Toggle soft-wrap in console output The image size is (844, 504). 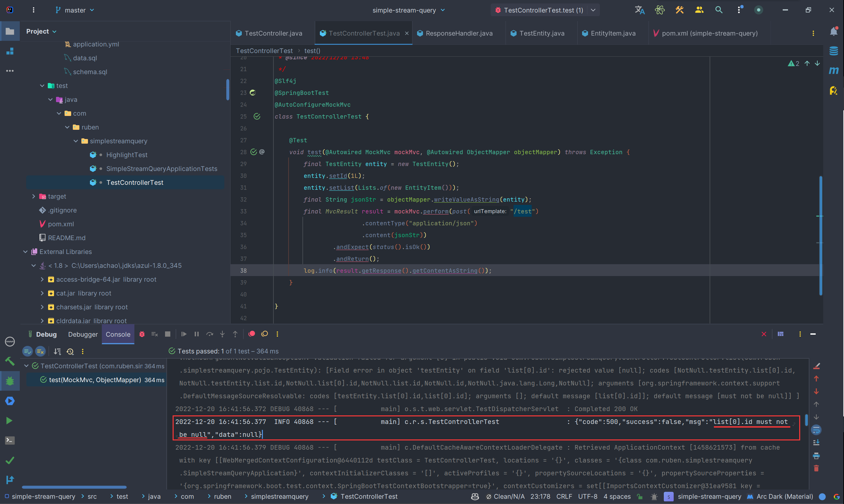tap(816, 430)
